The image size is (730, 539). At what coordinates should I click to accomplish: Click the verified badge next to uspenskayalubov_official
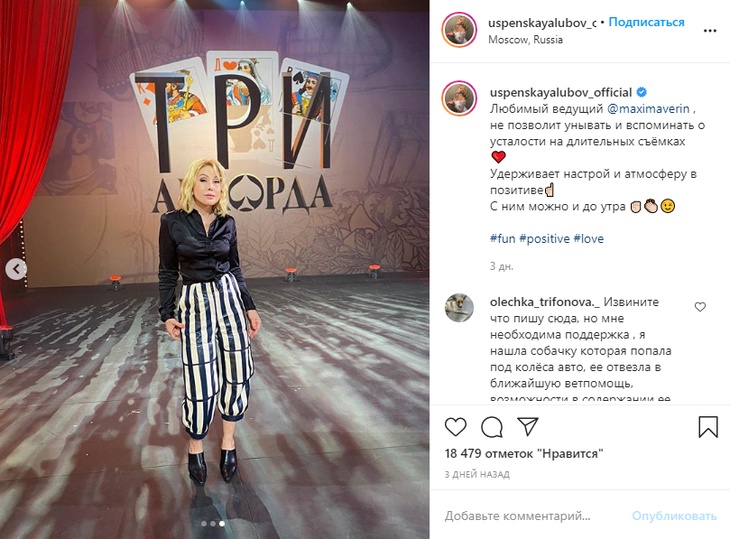[x=641, y=92]
